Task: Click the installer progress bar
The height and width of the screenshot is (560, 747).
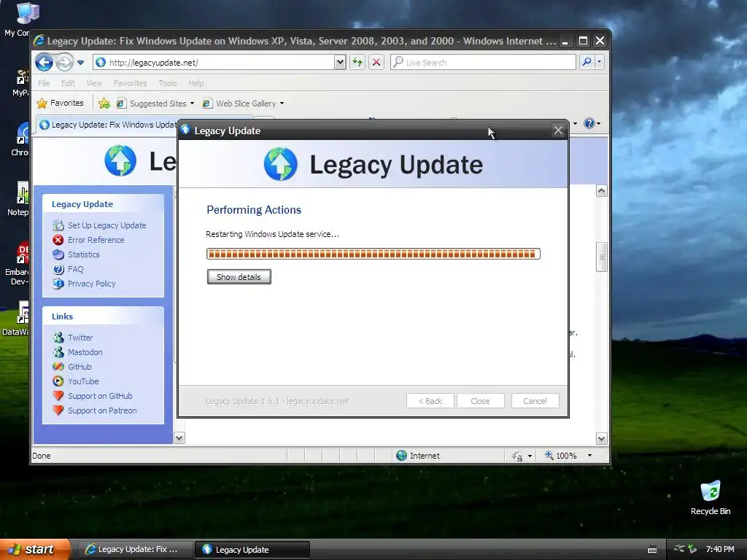Action: (x=373, y=254)
